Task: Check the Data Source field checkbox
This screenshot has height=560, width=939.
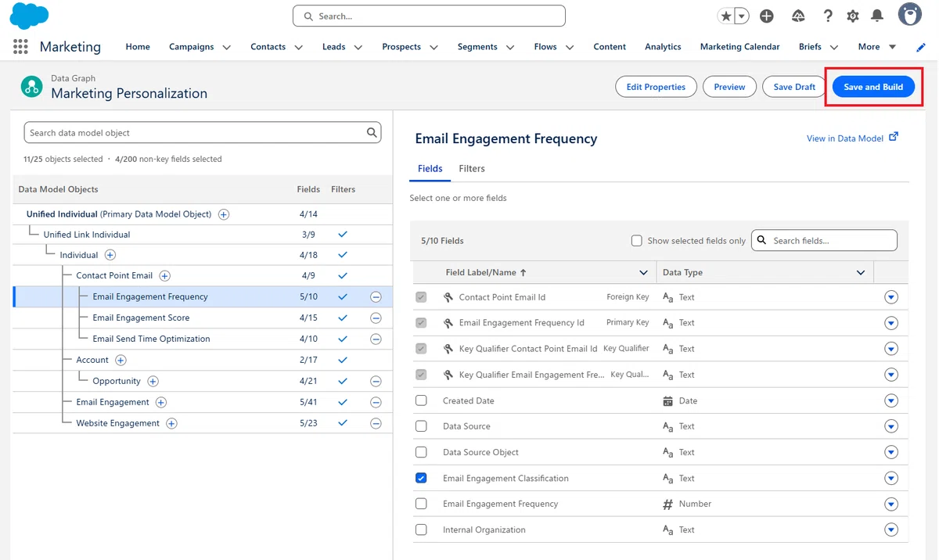Action: [421, 426]
